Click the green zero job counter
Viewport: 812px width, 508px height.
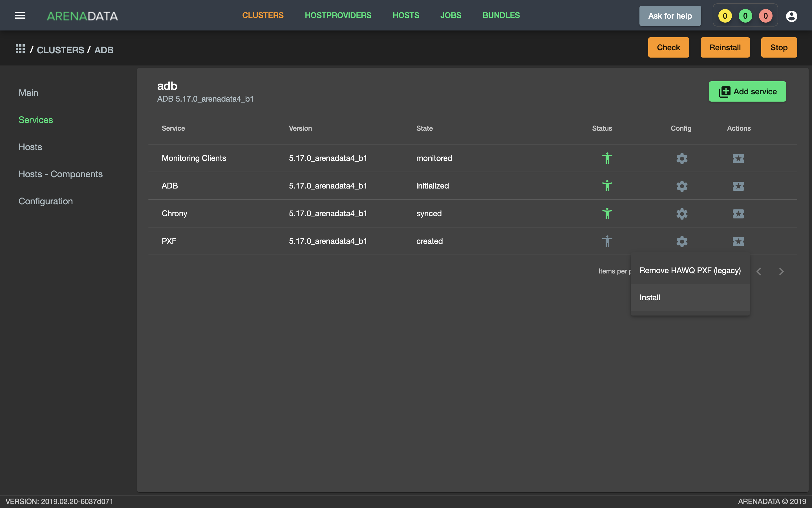pos(745,16)
